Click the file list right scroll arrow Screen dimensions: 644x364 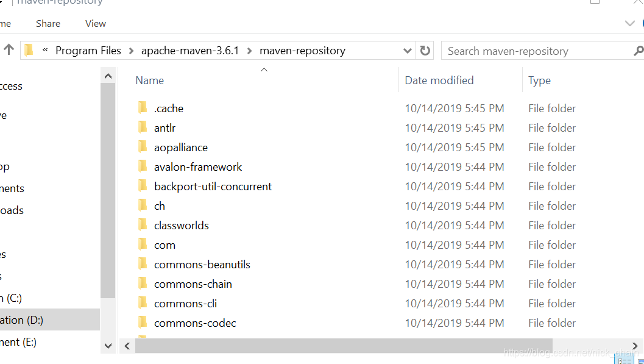click(635, 346)
